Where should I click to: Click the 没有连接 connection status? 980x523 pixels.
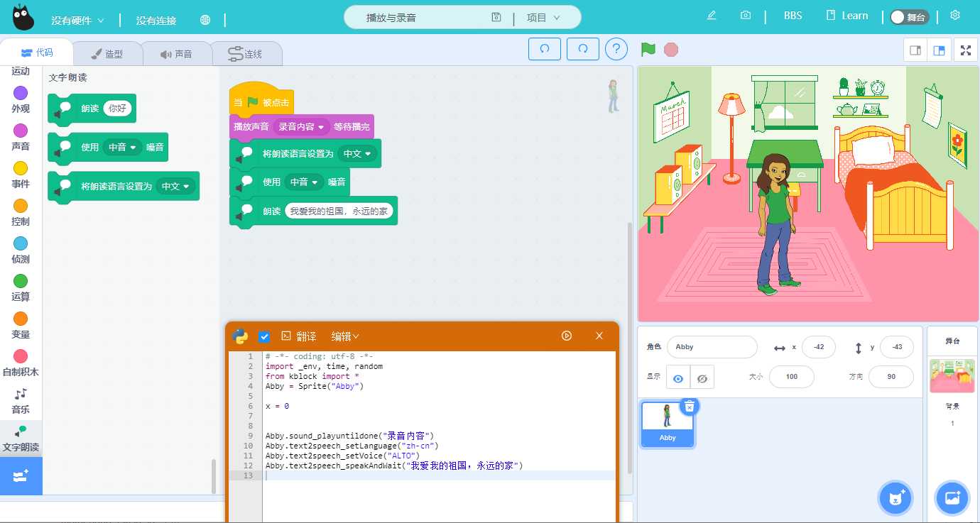click(x=156, y=21)
